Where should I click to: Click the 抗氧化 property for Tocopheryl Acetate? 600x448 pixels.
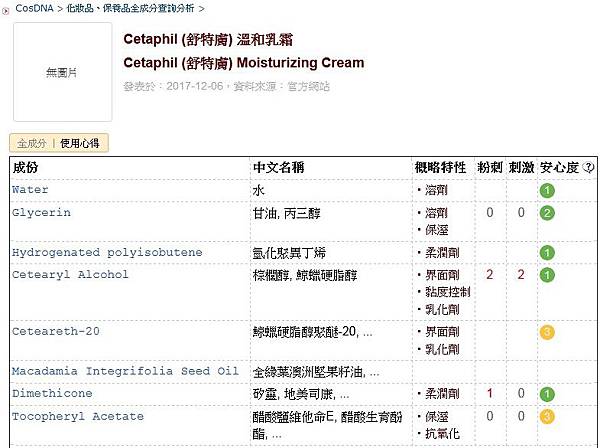point(442,434)
